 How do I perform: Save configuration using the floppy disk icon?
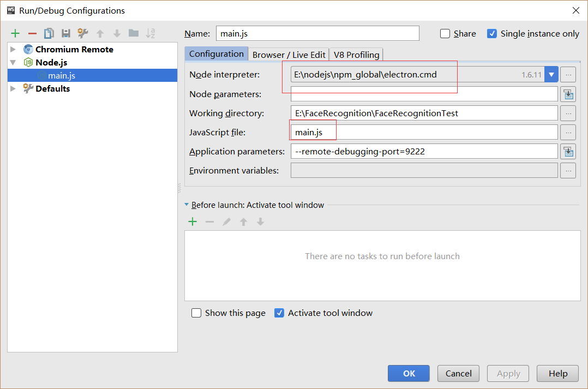(x=66, y=33)
